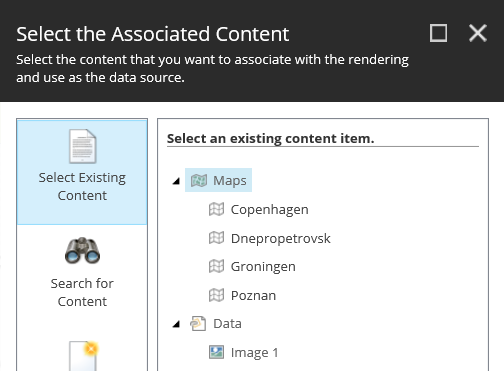Click the Poznan map icon
This screenshot has height=371, width=504.
coord(216,295)
